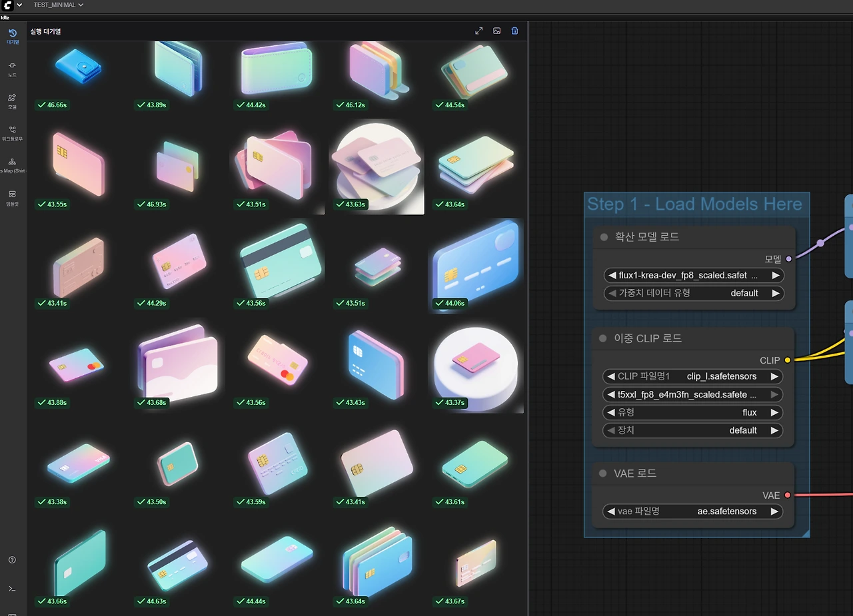Image resolution: width=853 pixels, height=616 pixels.
Task: Open the blue wallet result labeled 46.66s
Action: [x=78, y=76]
